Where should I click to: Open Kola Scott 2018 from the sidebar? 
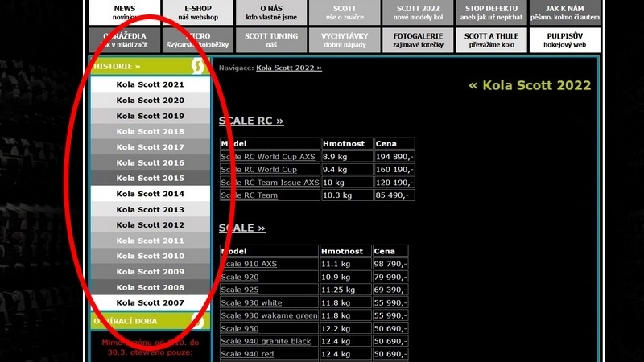pyautogui.click(x=151, y=131)
